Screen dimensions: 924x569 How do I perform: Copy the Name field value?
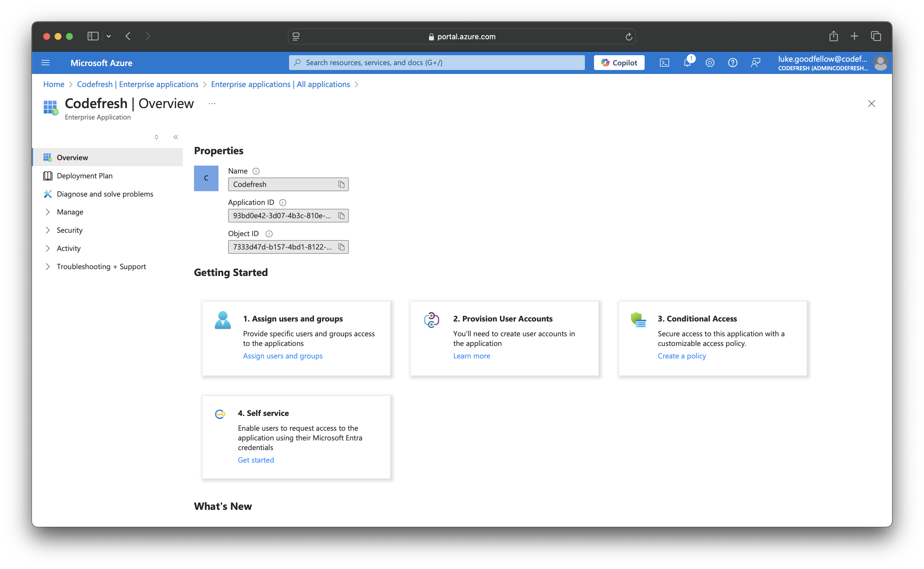tap(341, 184)
